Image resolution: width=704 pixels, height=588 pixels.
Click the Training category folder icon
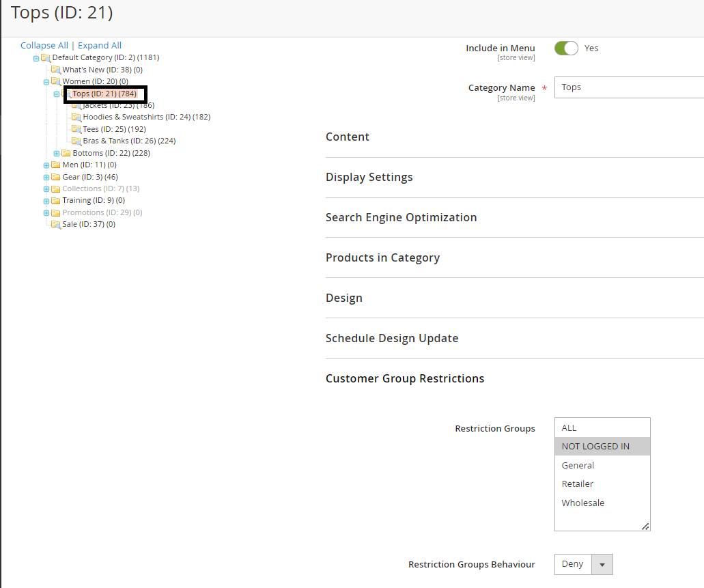pyautogui.click(x=56, y=201)
